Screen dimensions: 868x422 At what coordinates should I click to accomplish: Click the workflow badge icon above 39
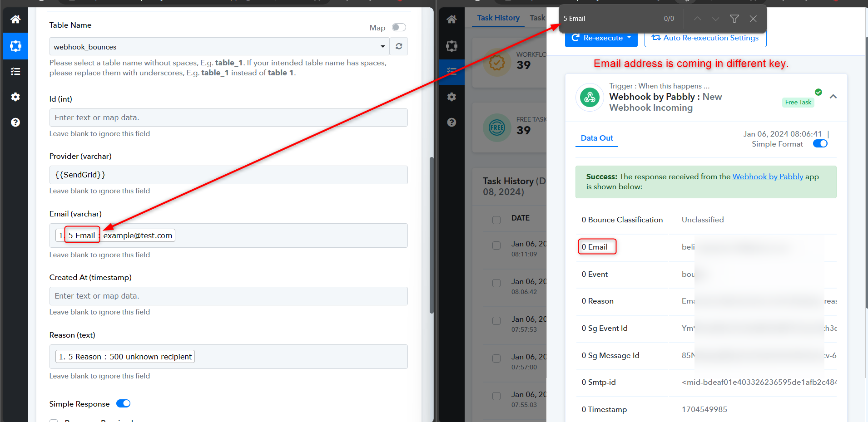coord(497,63)
